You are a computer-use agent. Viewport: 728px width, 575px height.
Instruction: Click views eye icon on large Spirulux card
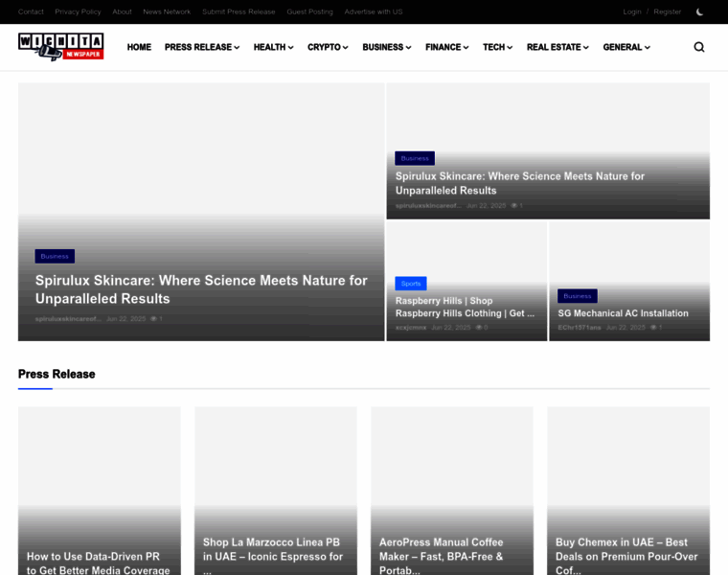[153, 318]
